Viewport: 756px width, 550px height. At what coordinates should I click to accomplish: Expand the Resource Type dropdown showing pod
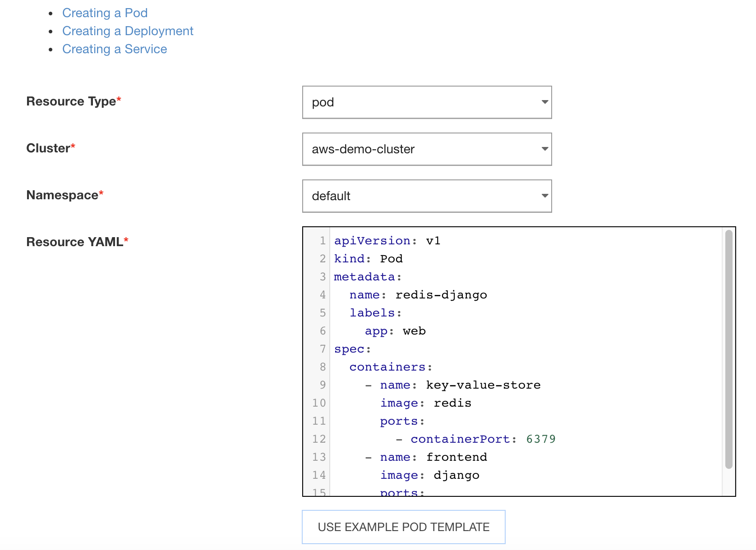[x=426, y=102]
